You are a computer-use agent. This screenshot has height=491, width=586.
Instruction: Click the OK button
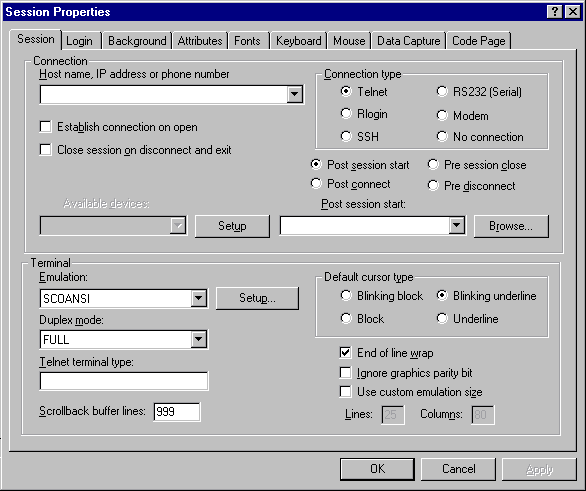[377, 469]
